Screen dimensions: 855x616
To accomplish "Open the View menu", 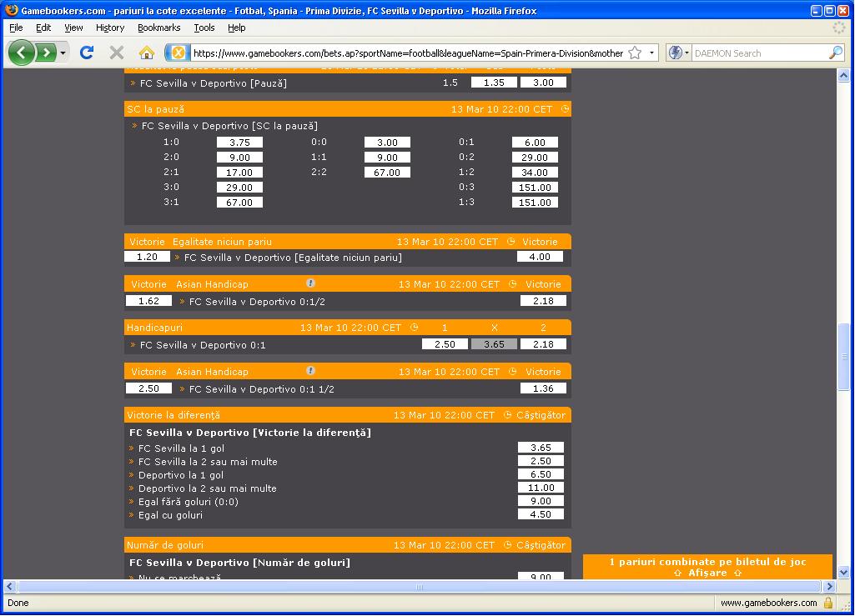I will pos(73,28).
